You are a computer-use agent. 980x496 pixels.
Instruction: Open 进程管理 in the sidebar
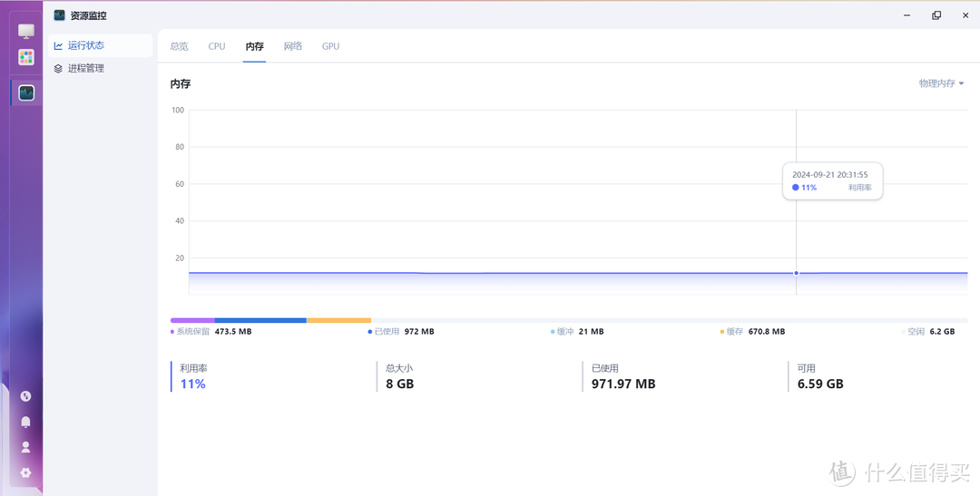click(86, 68)
